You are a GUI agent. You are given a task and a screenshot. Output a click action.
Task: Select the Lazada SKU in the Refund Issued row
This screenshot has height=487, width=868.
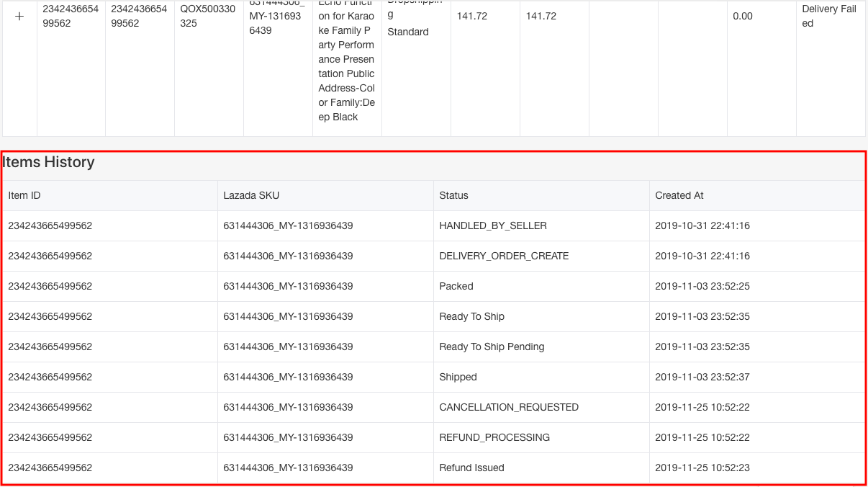pos(288,468)
